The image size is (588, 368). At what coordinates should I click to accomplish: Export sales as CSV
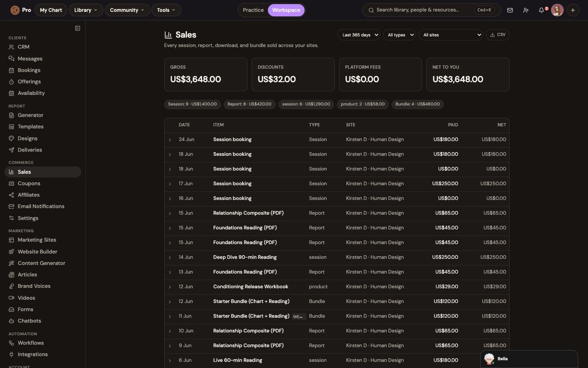(x=498, y=35)
